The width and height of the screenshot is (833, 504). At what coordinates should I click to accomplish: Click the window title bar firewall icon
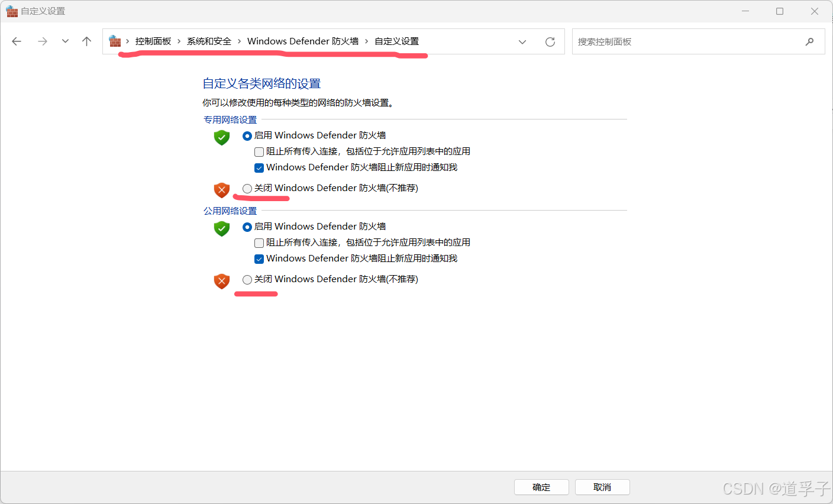click(x=12, y=11)
